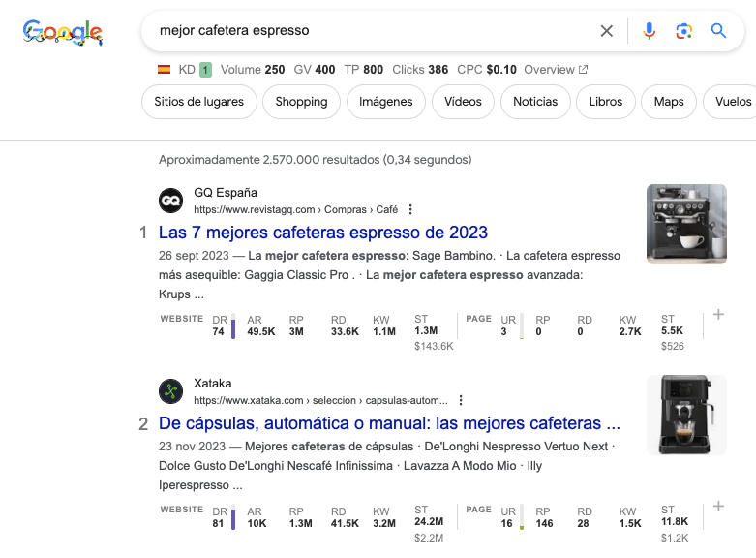
Task: Open the revistagq.com URL breadcrumb
Action: point(295,209)
